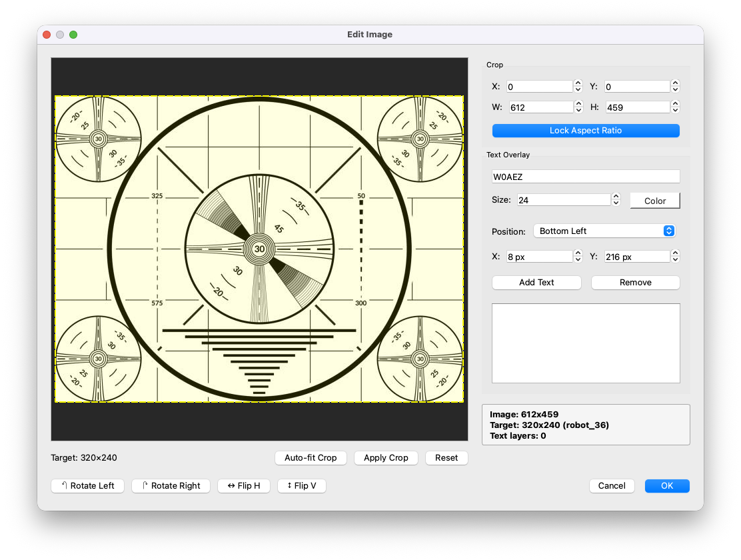Decrease the Crop H height stepper

[x=675, y=110]
